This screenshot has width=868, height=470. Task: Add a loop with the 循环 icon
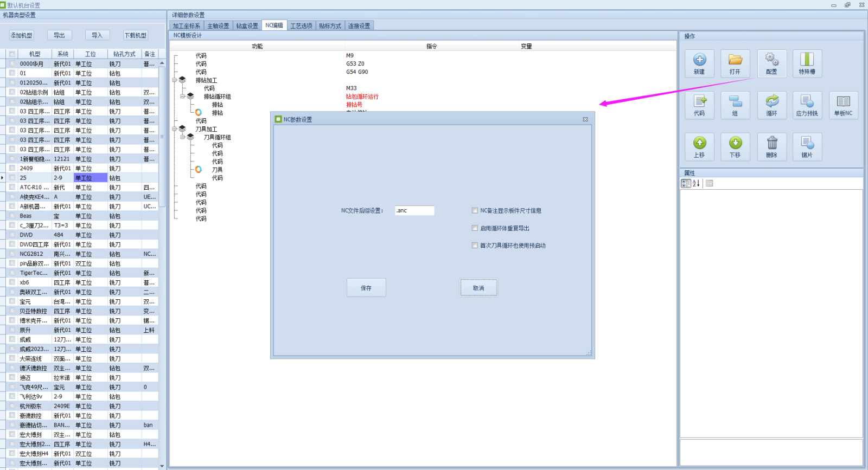tap(771, 105)
